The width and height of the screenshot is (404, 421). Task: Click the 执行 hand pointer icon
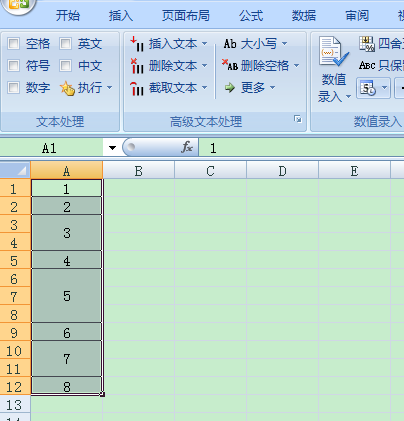[67, 88]
